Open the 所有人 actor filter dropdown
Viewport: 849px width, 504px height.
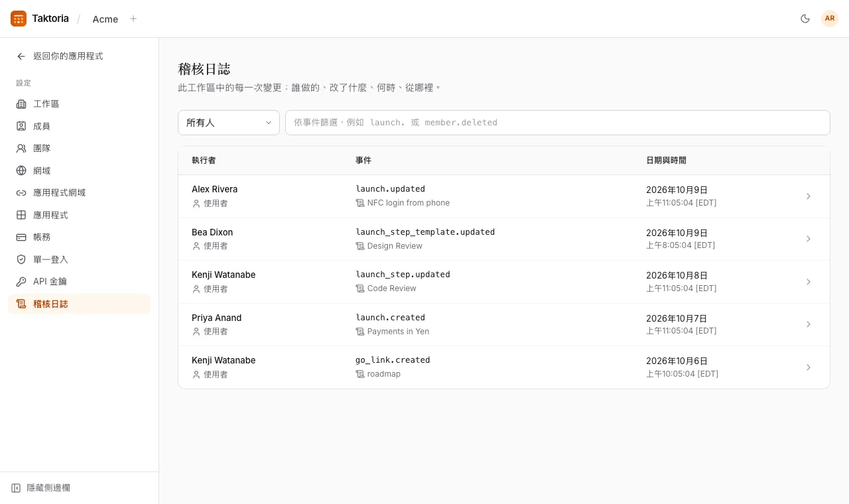229,123
